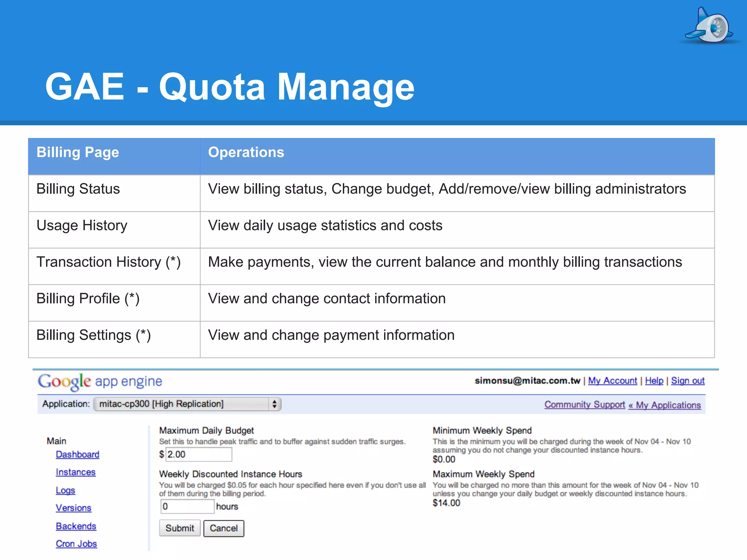Click the 'Billing Settings (*)' table cell
747x560 pixels.
(x=114, y=339)
